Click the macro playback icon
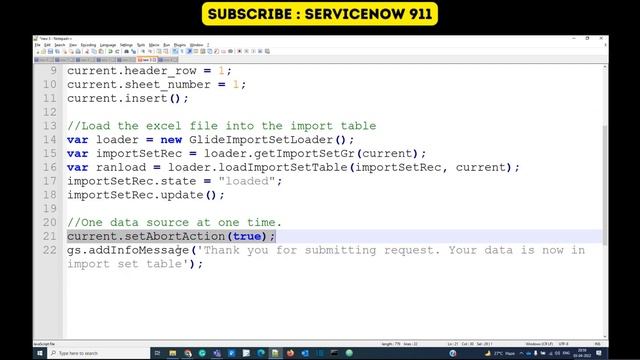Screen dimensions: 640x360 253,51
